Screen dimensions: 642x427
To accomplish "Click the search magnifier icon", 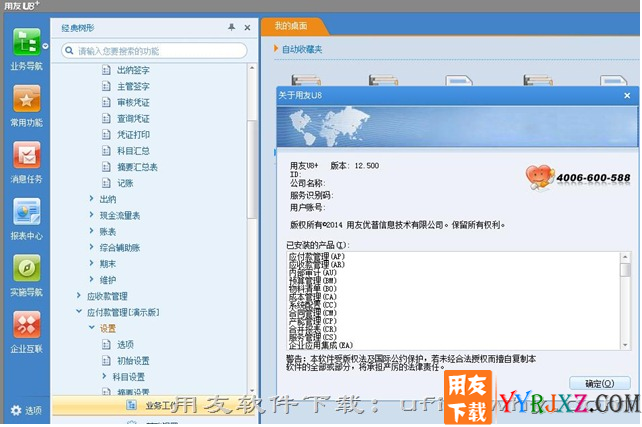I will [69, 50].
